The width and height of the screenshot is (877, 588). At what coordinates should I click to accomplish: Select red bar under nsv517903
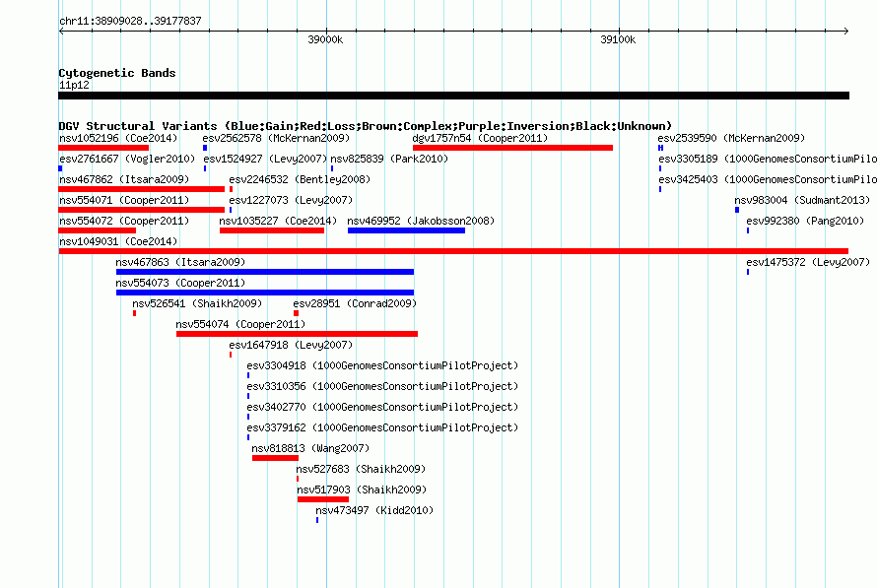click(x=323, y=499)
